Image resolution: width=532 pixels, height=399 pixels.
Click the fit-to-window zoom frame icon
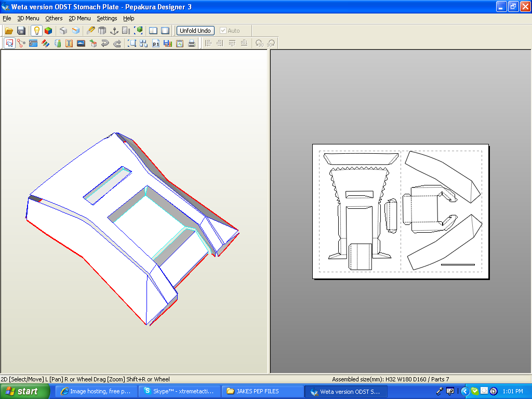point(131,44)
